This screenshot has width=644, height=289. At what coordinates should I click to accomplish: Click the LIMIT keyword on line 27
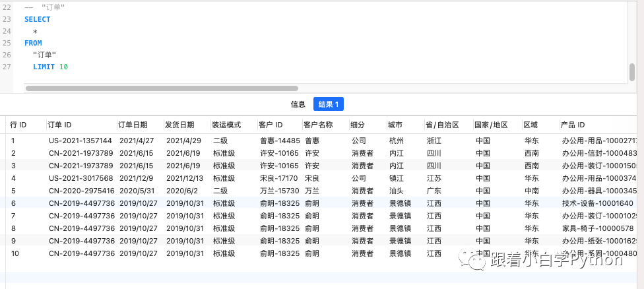pyautogui.click(x=44, y=67)
